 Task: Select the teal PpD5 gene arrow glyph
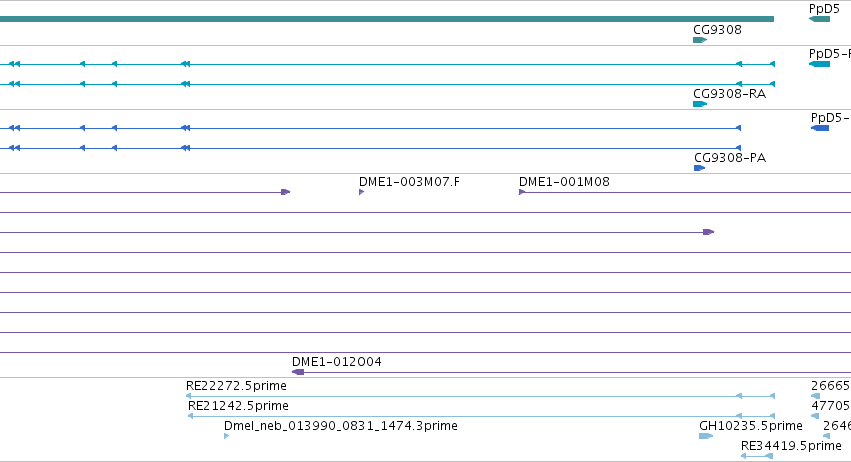tap(819, 19)
